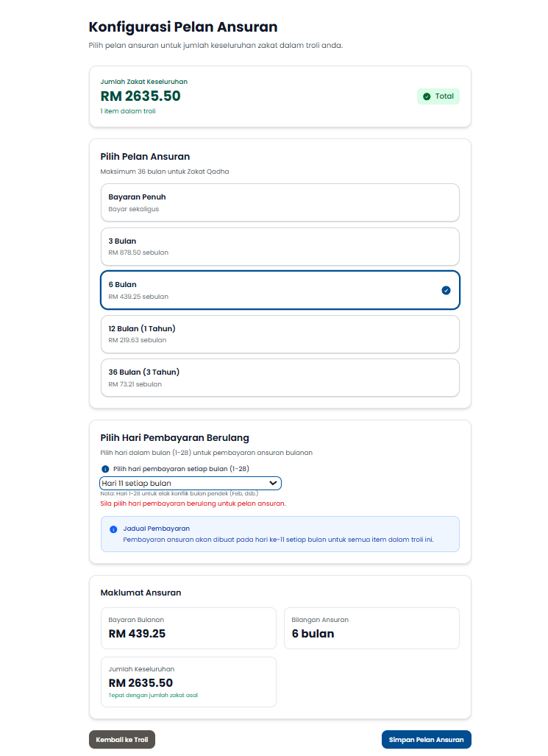Click the Bilangan Ansuran 6 bulan card
The image size is (548, 756).
pyautogui.click(x=371, y=628)
